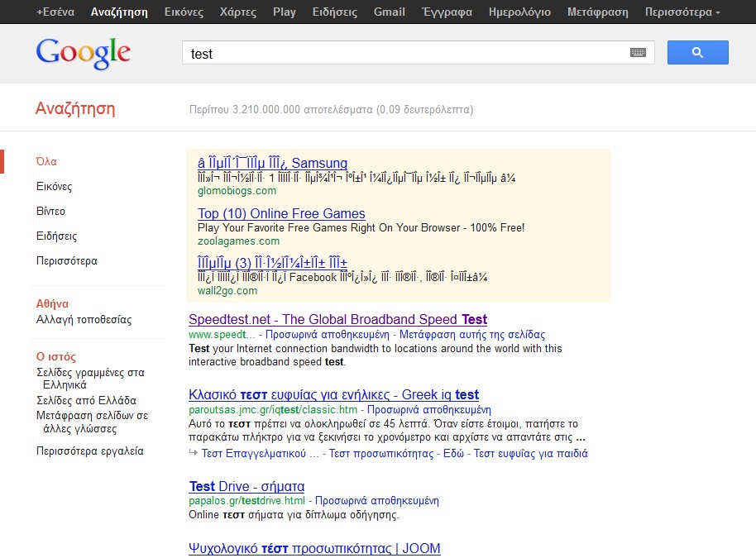Open Top (10) Online Free Games ad
Screen dimensions: 756x558
pyautogui.click(x=281, y=213)
